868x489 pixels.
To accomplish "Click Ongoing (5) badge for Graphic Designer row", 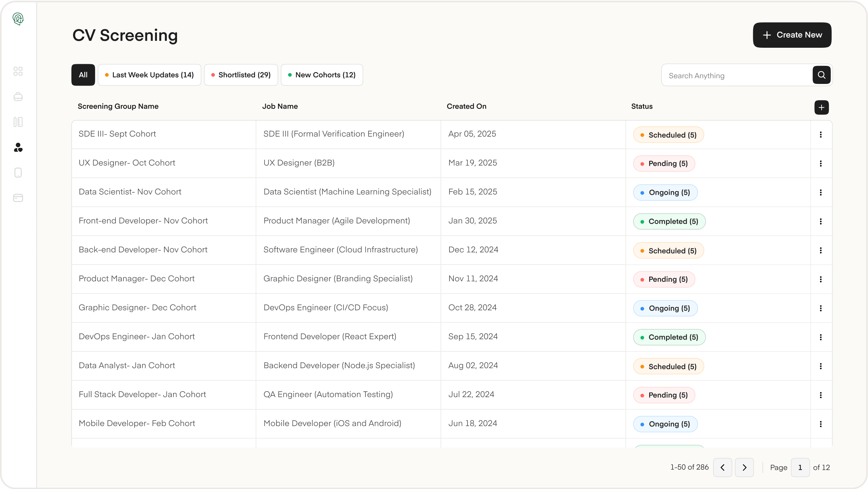I will 666,308.
